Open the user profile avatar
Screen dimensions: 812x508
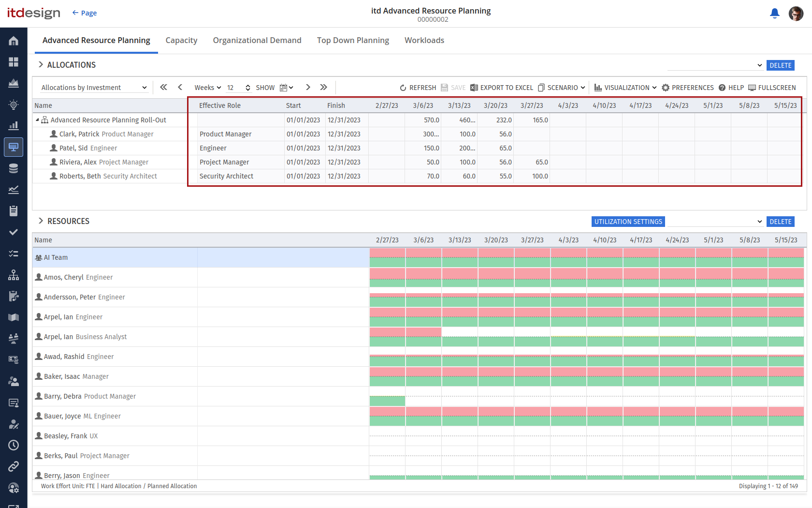tap(796, 14)
